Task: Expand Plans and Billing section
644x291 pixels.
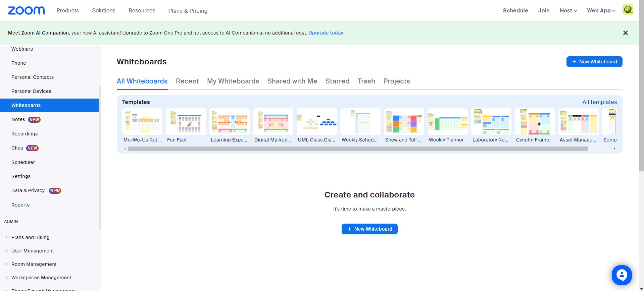Action: pos(30,237)
